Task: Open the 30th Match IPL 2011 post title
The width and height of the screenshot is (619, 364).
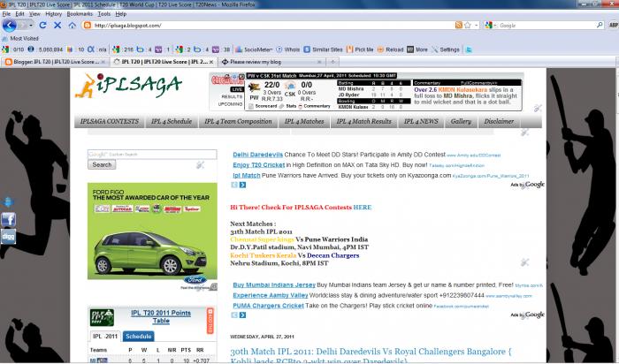Action: [x=371, y=355]
